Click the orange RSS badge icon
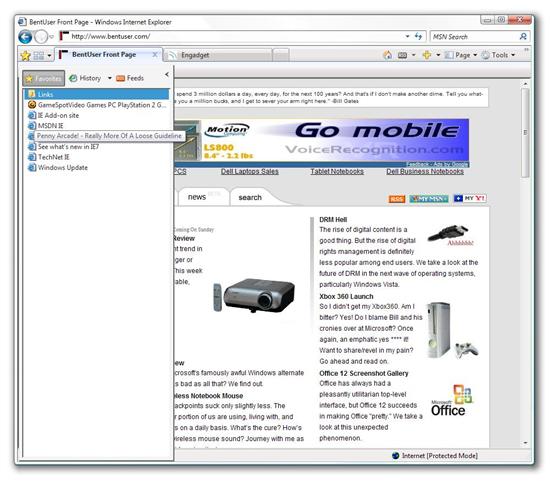The height and width of the screenshot is (482, 550). [397, 199]
